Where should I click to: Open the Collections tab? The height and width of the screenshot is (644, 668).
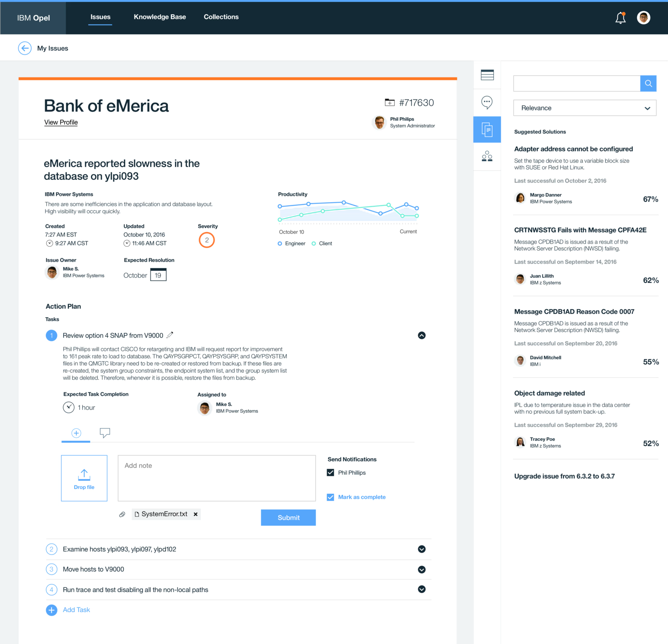[x=221, y=17]
